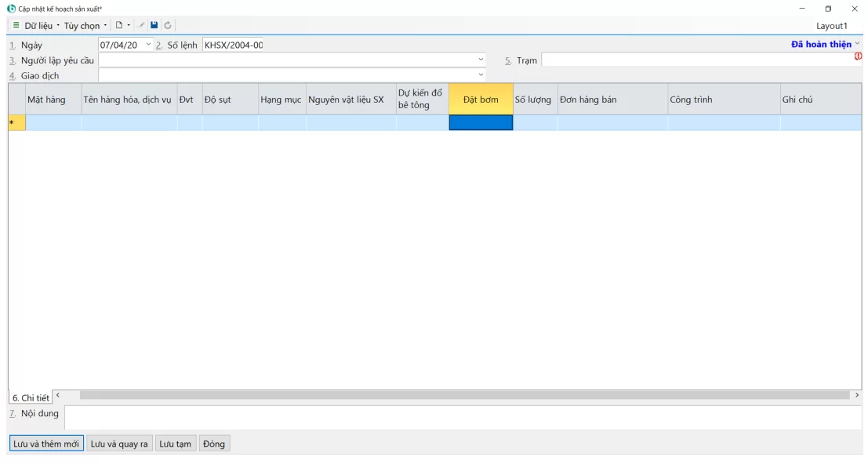868x464 pixels.
Task: Click the horizontal scrollbar under the grid
Action: pyautogui.click(x=463, y=395)
